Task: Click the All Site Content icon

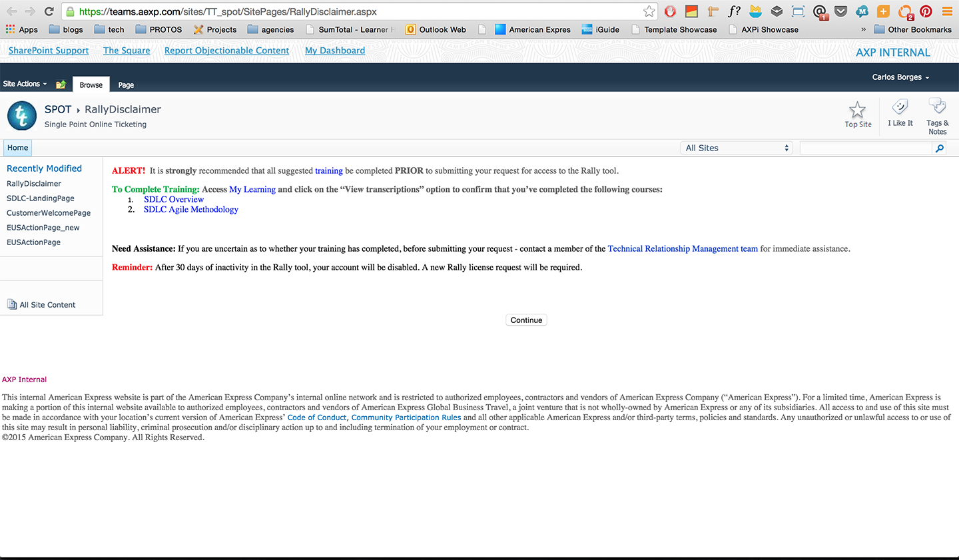Action: point(12,304)
